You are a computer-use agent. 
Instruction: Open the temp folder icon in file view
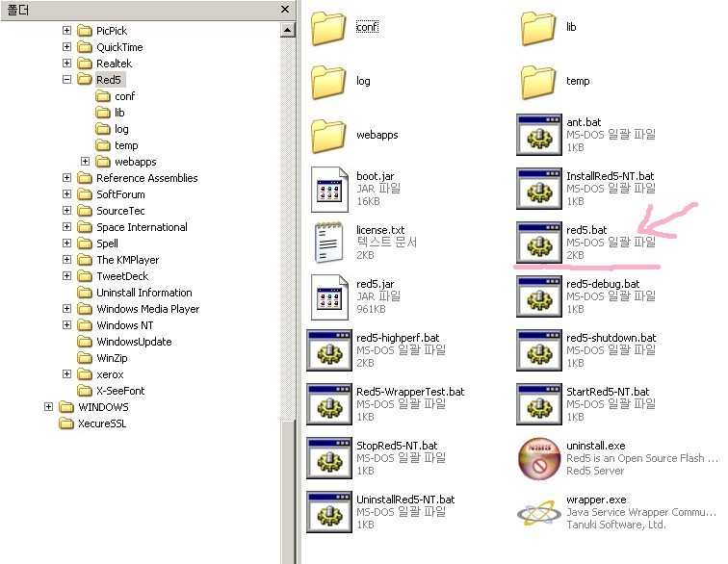click(x=538, y=82)
